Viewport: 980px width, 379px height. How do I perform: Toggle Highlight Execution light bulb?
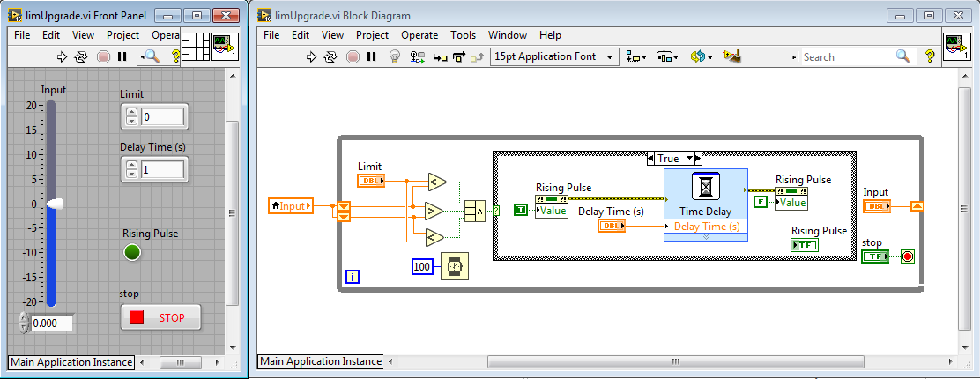click(x=394, y=57)
